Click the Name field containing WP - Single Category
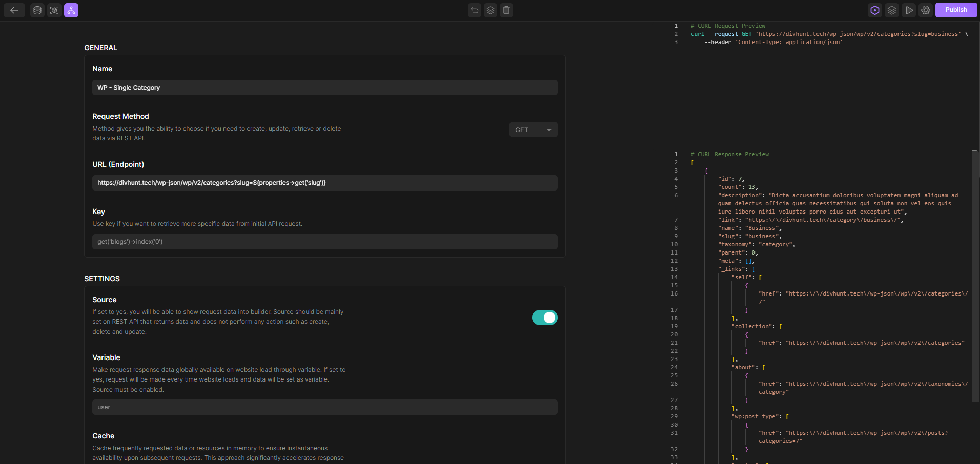Screen dimensions: 980x464 click(x=324, y=88)
